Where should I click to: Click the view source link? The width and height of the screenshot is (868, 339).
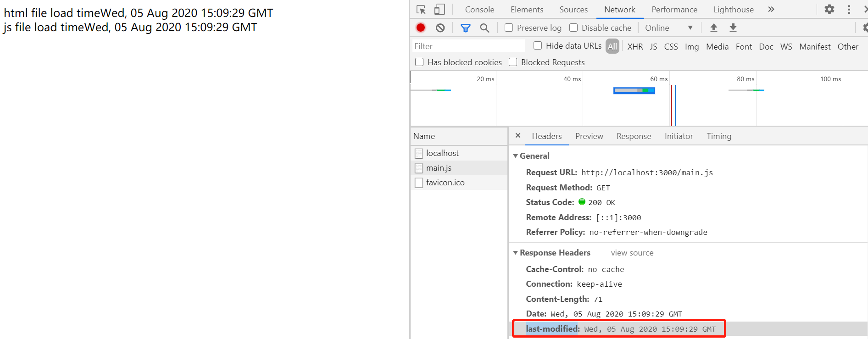(x=632, y=253)
